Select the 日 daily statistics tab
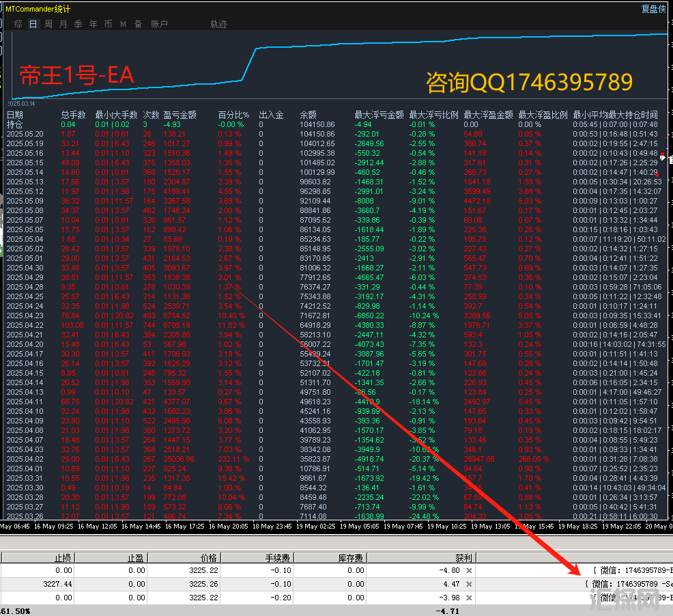Image resolution: width=673 pixels, height=616 pixels. [33, 24]
